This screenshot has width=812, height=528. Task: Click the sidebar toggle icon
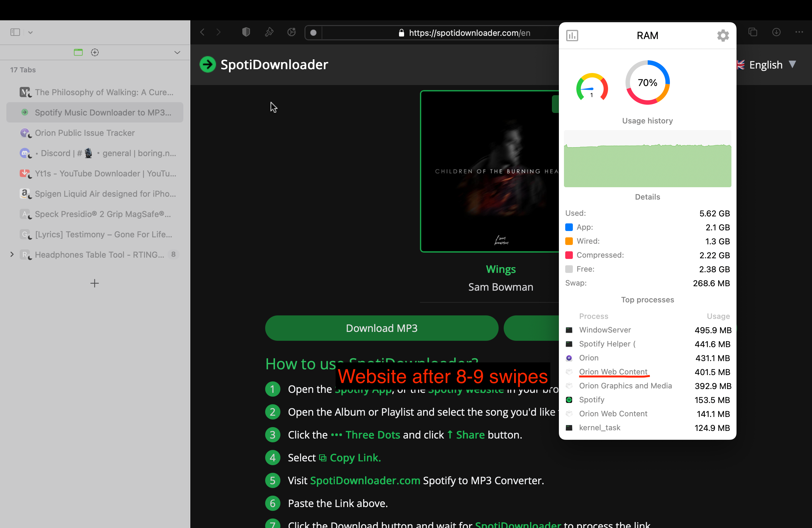[15, 32]
